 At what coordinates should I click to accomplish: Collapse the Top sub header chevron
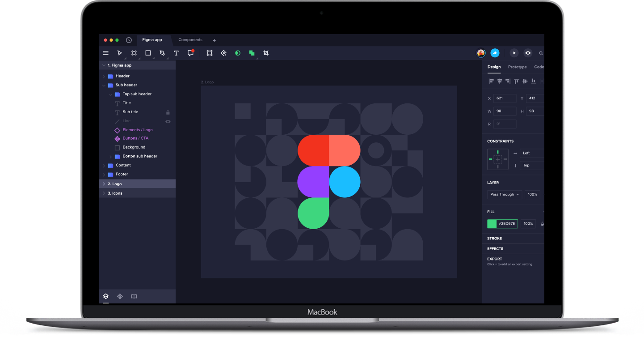click(111, 94)
